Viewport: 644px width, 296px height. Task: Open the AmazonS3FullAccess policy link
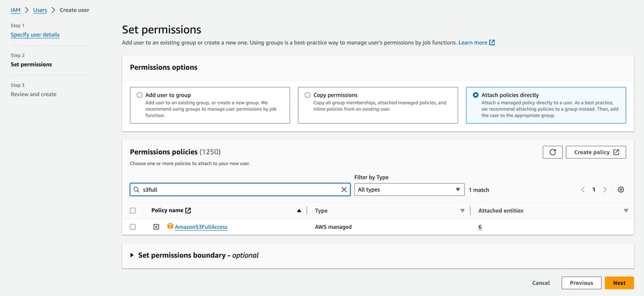[201, 226]
